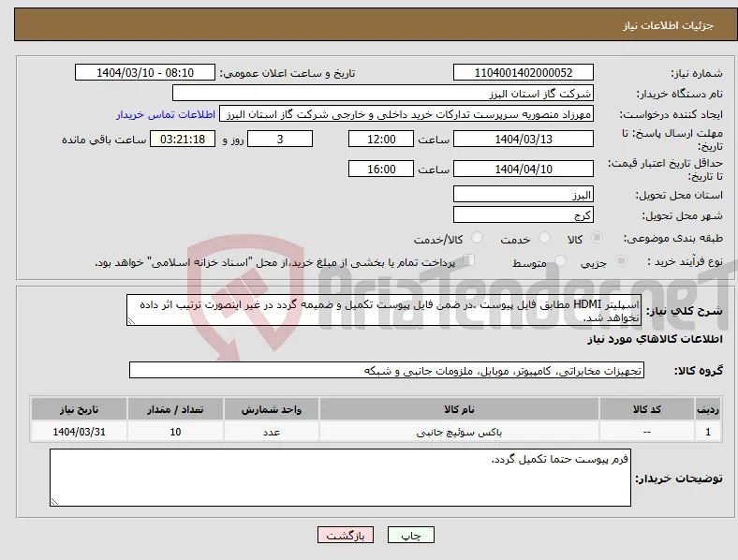
Task: Click the quantity cell 10
Action: (x=175, y=432)
